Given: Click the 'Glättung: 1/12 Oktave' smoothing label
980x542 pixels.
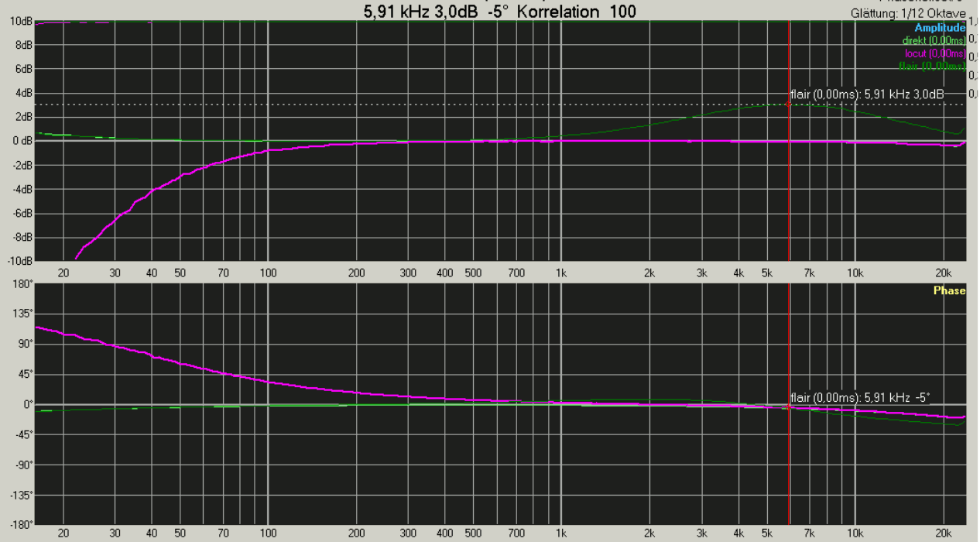Looking at the screenshot, I should coord(908,13).
